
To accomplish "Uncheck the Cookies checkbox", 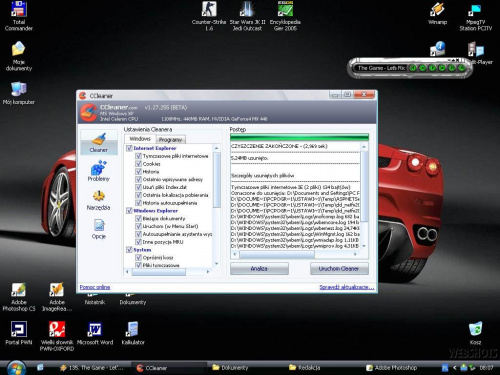I will tap(138, 164).
